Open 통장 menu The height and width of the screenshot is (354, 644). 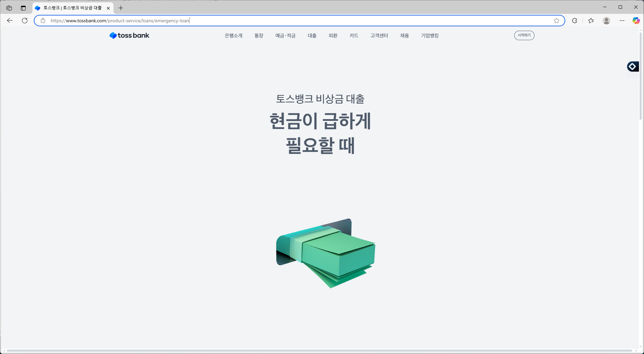[259, 35]
